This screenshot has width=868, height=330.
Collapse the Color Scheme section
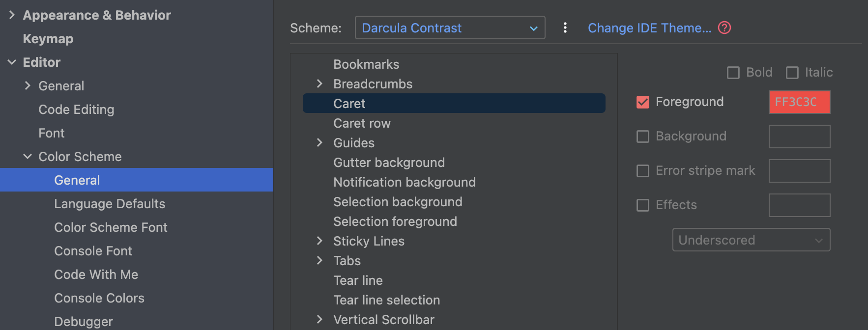(28, 157)
